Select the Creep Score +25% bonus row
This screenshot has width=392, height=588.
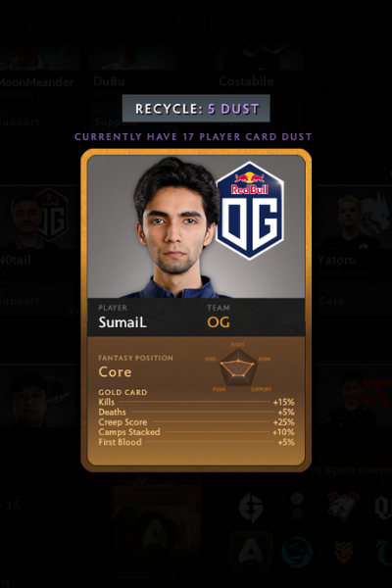pyautogui.click(x=196, y=421)
